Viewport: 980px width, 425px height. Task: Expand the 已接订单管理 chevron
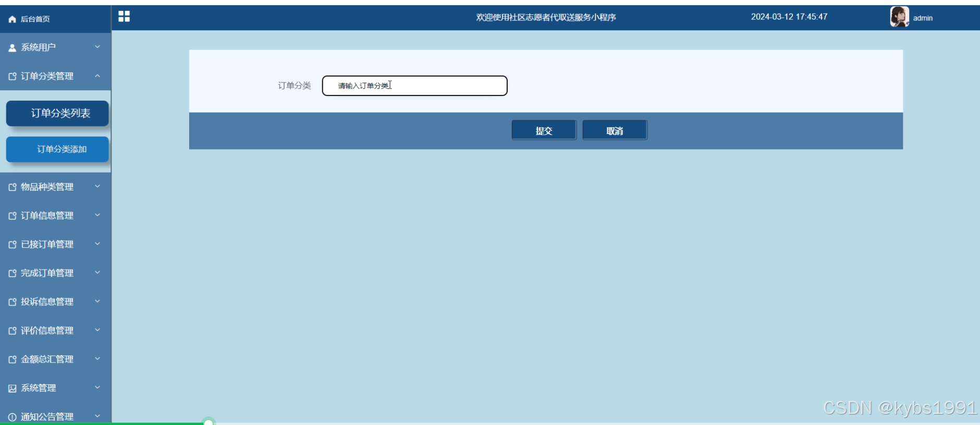coord(97,244)
